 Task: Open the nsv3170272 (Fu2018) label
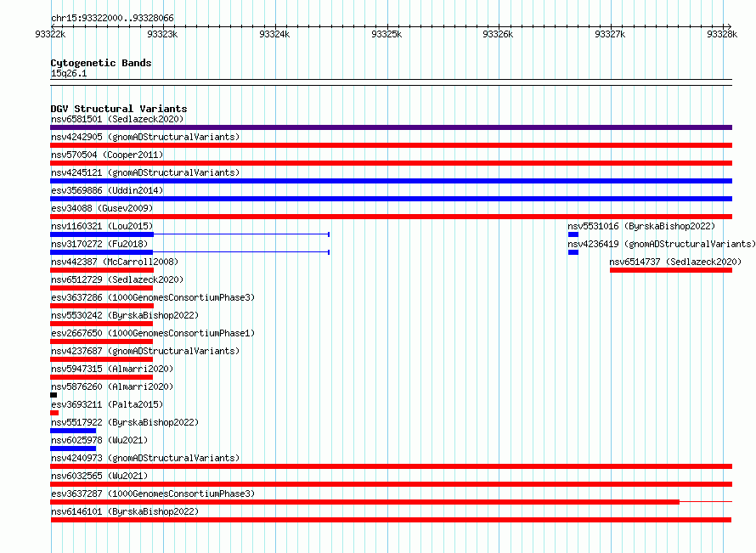(x=99, y=244)
